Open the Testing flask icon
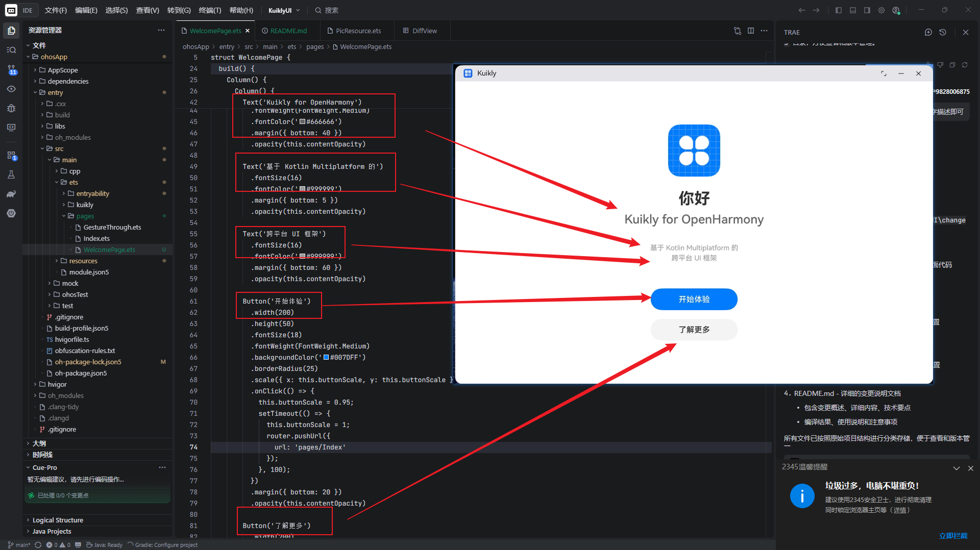Screen dimensions: 980x550 [x=11, y=174]
